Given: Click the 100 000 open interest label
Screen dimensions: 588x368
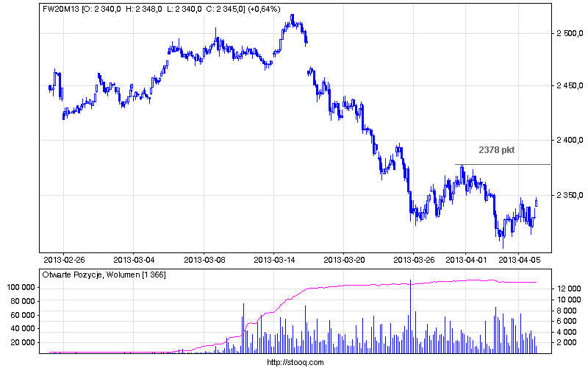Looking at the screenshot, I should [x=21, y=287].
